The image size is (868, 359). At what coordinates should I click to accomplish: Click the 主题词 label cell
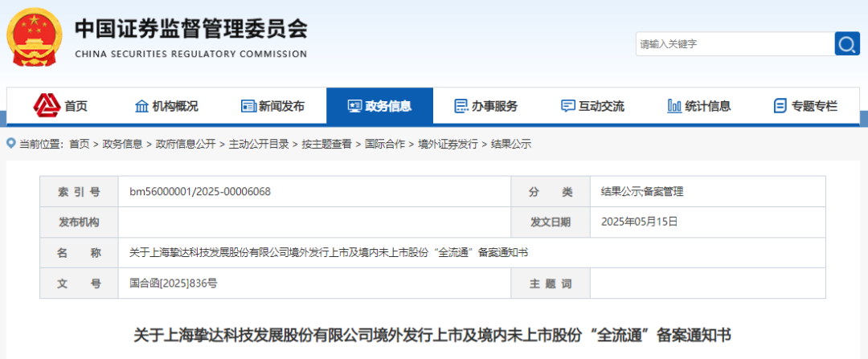[551, 284]
